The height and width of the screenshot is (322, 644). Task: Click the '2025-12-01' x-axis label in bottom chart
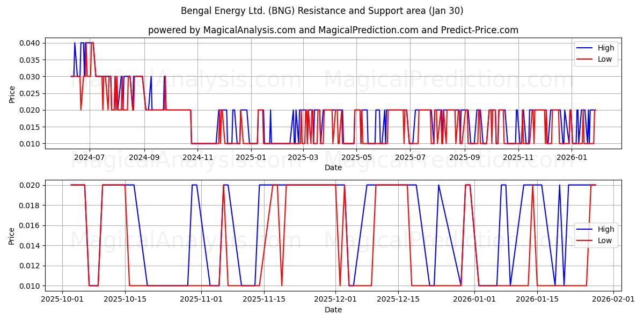point(335,299)
